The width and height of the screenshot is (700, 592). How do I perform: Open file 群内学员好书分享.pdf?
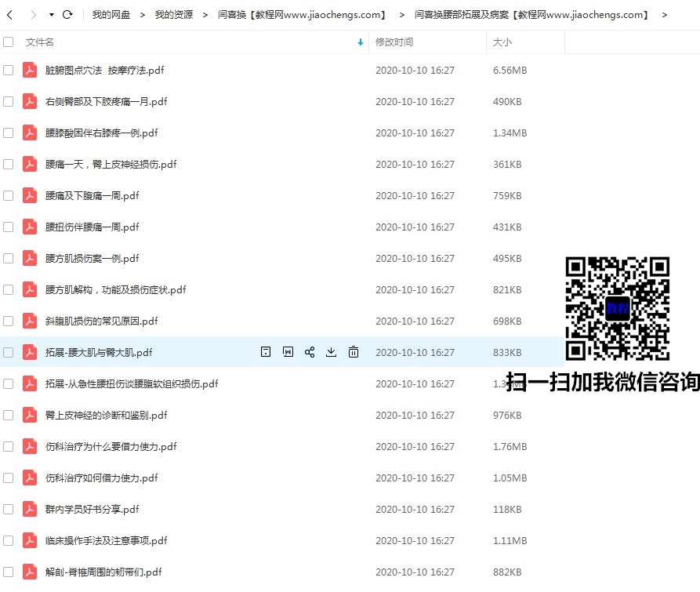pyautogui.click(x=92, y=509)
